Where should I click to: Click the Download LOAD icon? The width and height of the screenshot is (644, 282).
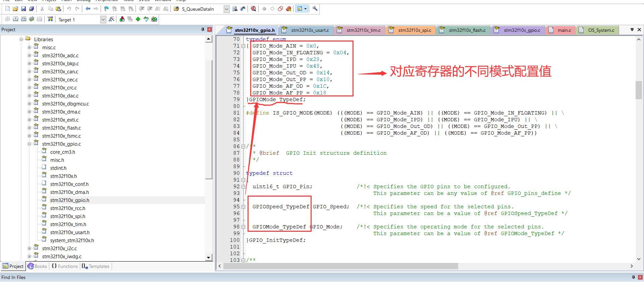(x=50, y=19)
